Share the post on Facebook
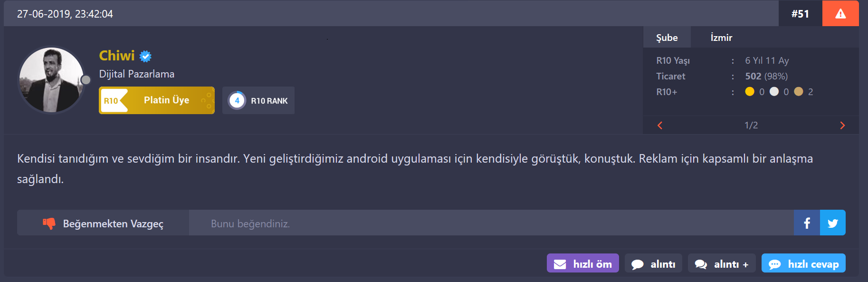 807,223
